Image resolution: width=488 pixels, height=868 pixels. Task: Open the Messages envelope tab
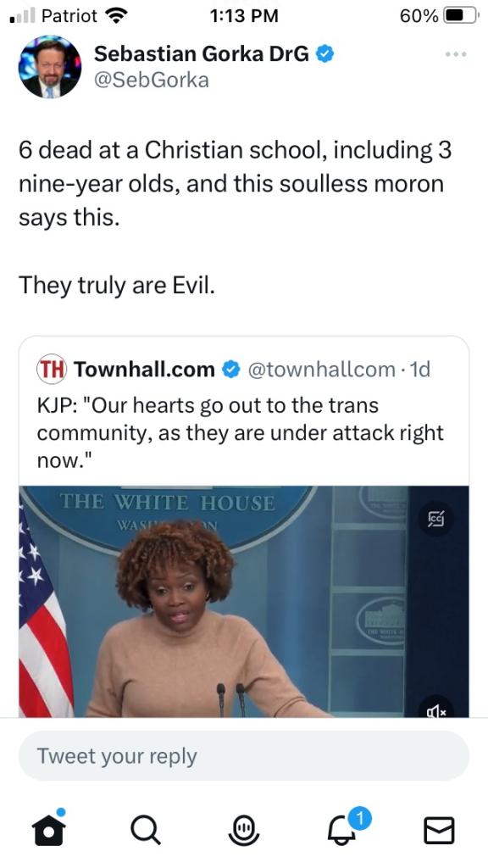click(x=439, y=831)
